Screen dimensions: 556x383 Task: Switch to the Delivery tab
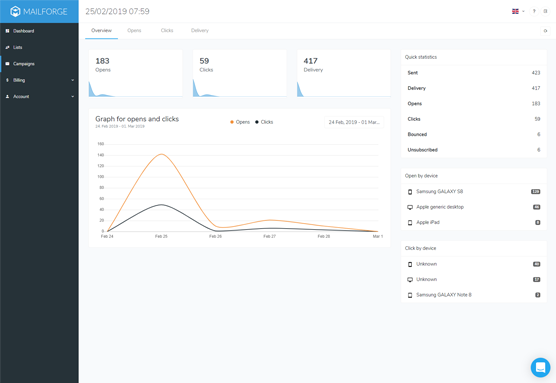(200, 30)
